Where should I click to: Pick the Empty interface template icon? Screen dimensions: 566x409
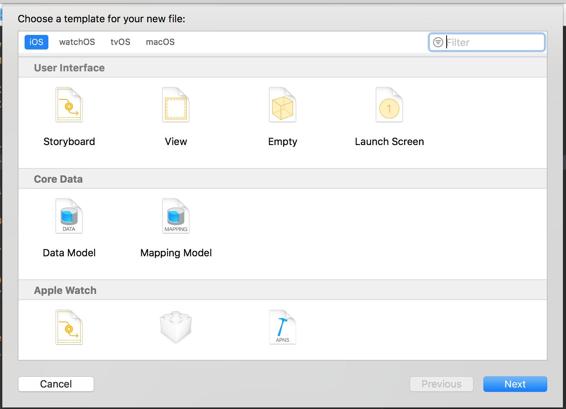point(282,105)
